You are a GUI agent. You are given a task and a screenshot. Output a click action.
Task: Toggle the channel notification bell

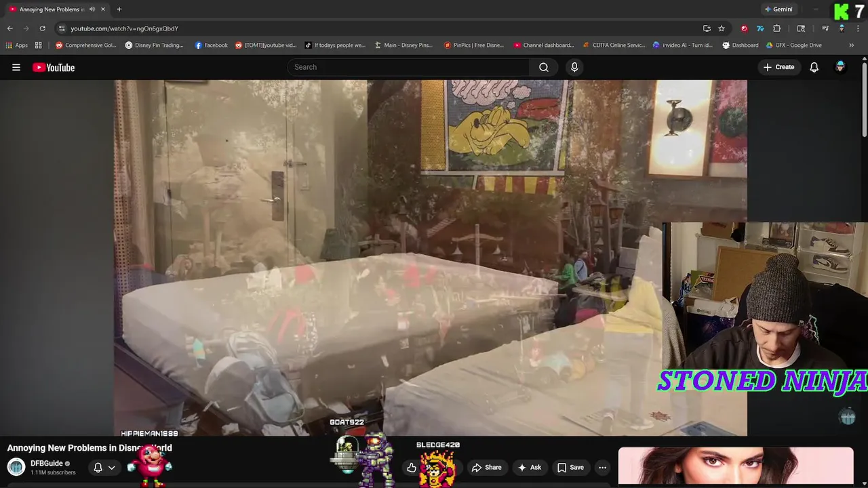98,468
